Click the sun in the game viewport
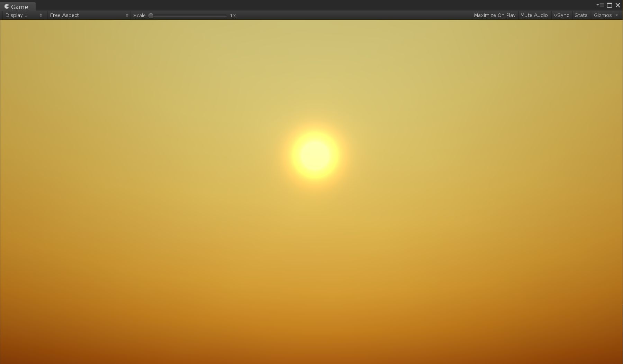Image resolution: width=623 pixels, height=364 pixels. [315, 155]
